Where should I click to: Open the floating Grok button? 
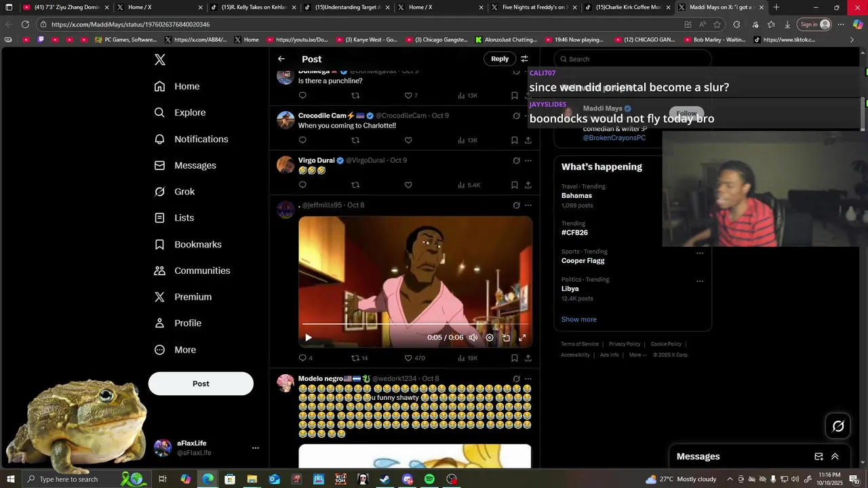838,426
